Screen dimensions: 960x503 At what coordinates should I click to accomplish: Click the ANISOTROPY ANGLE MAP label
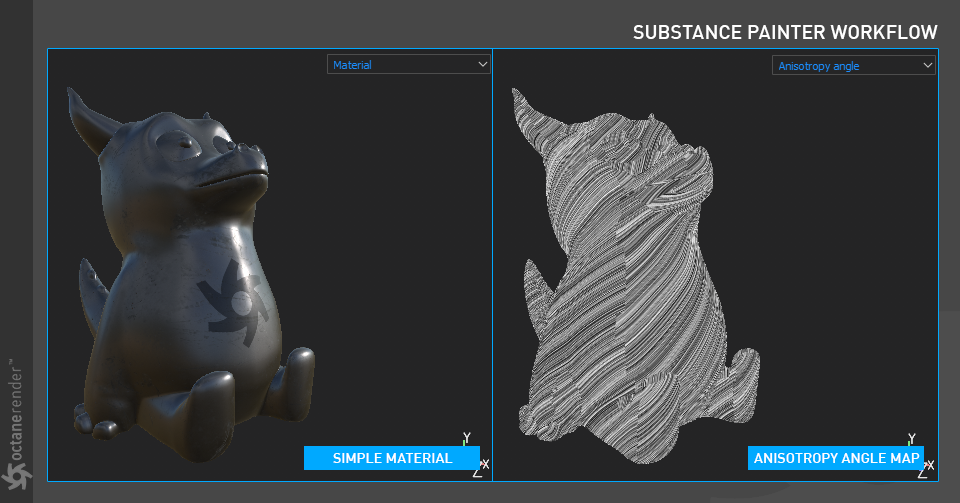coord(836,458)
